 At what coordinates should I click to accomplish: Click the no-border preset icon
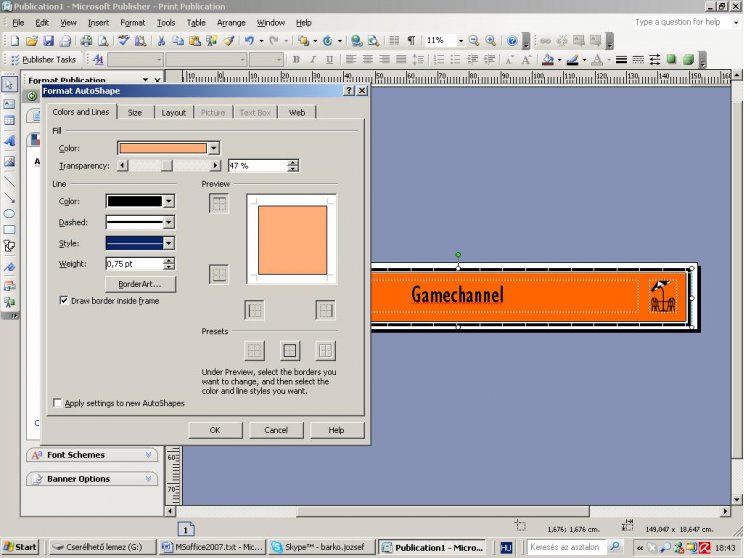(254, 351)
